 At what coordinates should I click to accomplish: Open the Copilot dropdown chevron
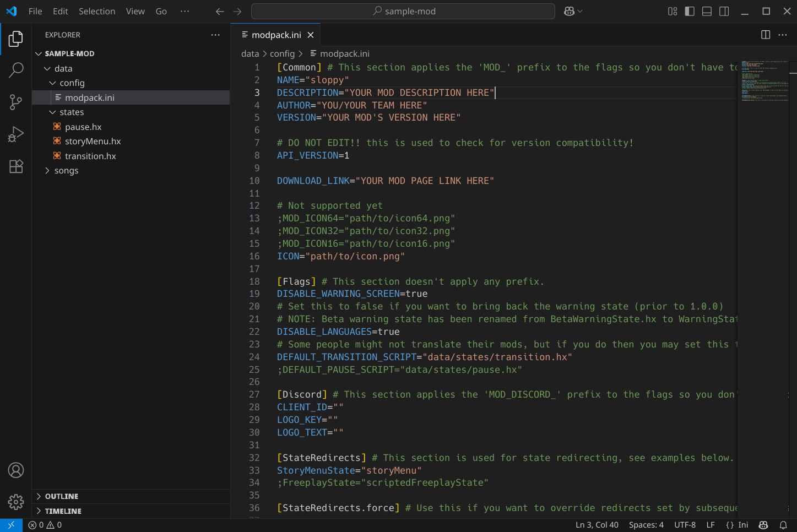(580, 11)
